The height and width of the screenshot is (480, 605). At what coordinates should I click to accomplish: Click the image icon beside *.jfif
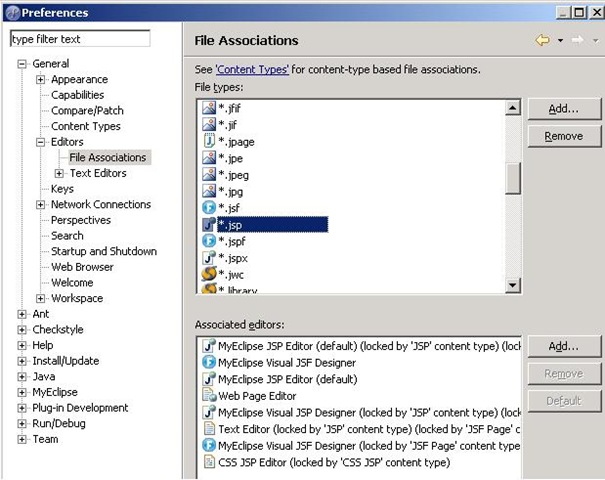point(209,108)
